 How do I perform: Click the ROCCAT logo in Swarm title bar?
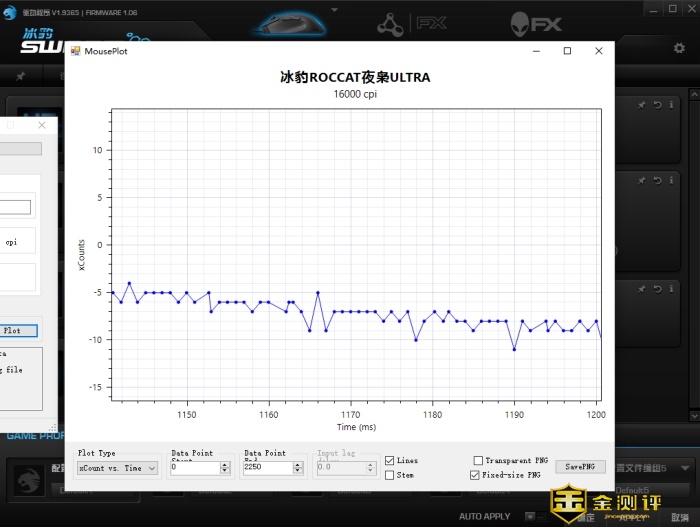[x=9, y=13]
